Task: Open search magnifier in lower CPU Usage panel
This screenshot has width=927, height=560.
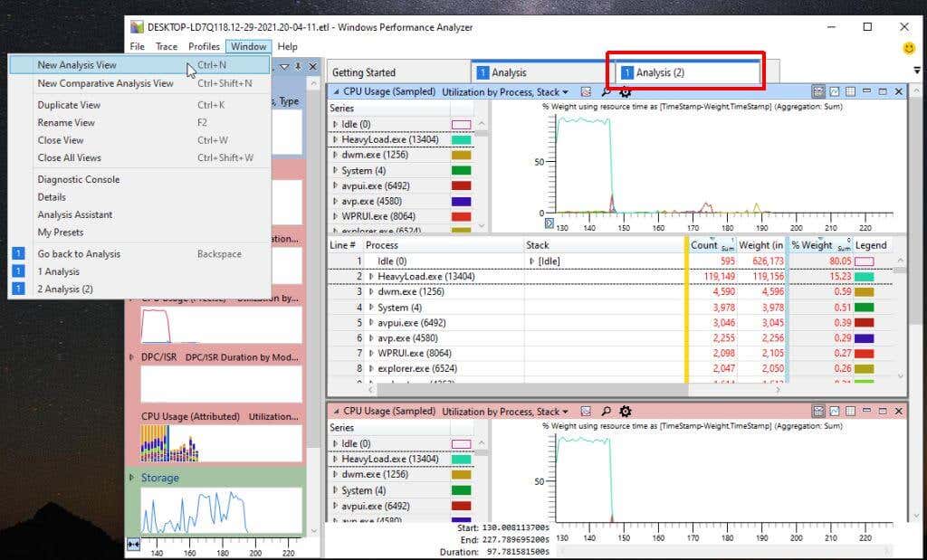Action: (x=605, y=412)
